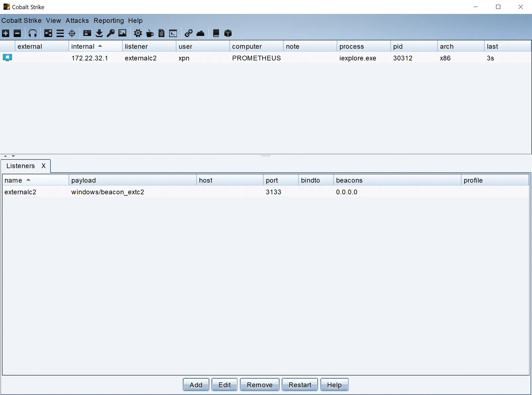Screen dimensions: 532x395
Task: Click the downloaded files arrow icon
Action: 99,33
